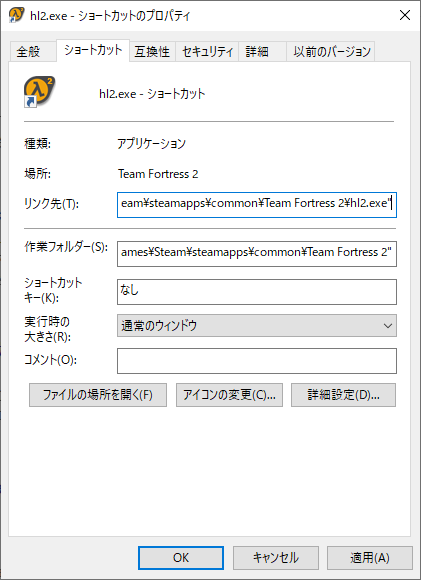This screenshot has height=580, width=421.
Task: Open the 互換性 tab
Action: [x=152, y=51]
